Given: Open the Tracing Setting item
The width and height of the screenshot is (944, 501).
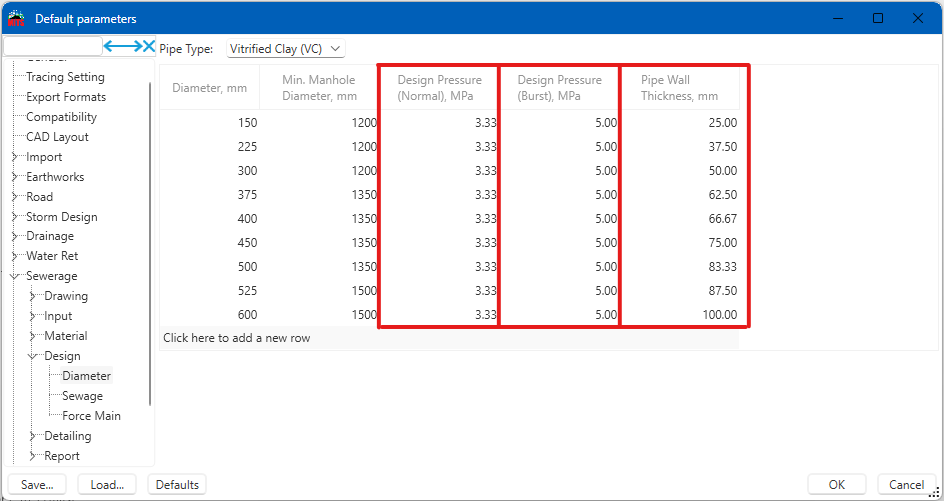Looking at the screenshot, I should [x=65, y=77].
